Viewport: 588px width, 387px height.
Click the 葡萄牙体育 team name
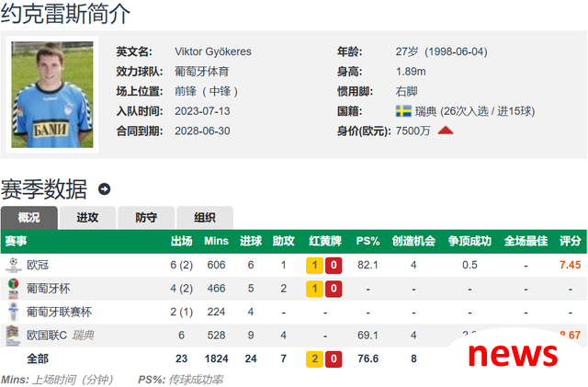pyautogui.click(x=202, y=72)
